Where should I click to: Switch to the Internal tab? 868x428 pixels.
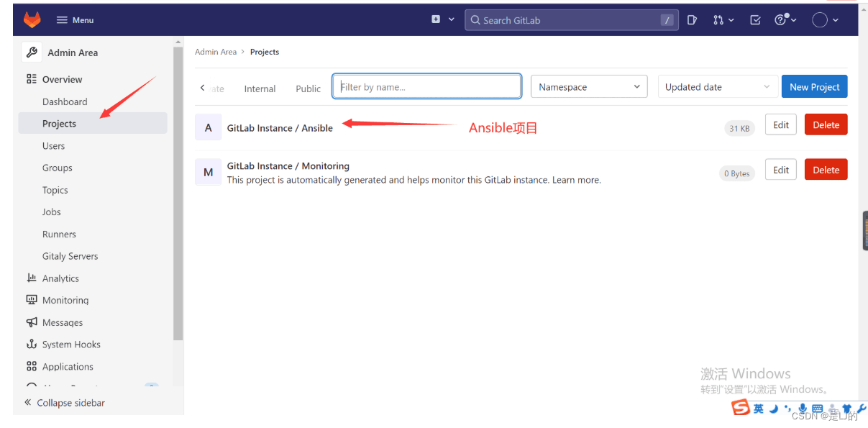click(x=260, y=88)
